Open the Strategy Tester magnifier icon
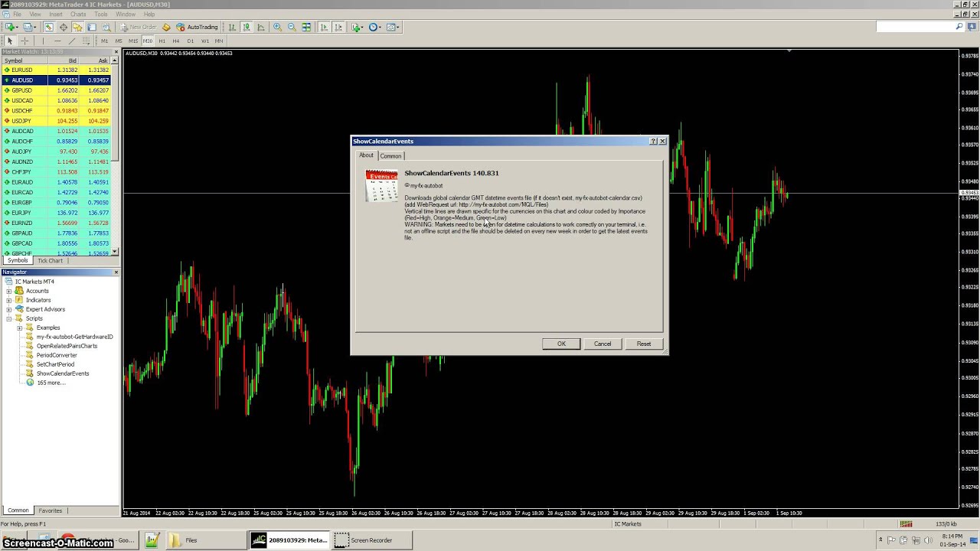980x551 pixels. [x=106, y=27]
